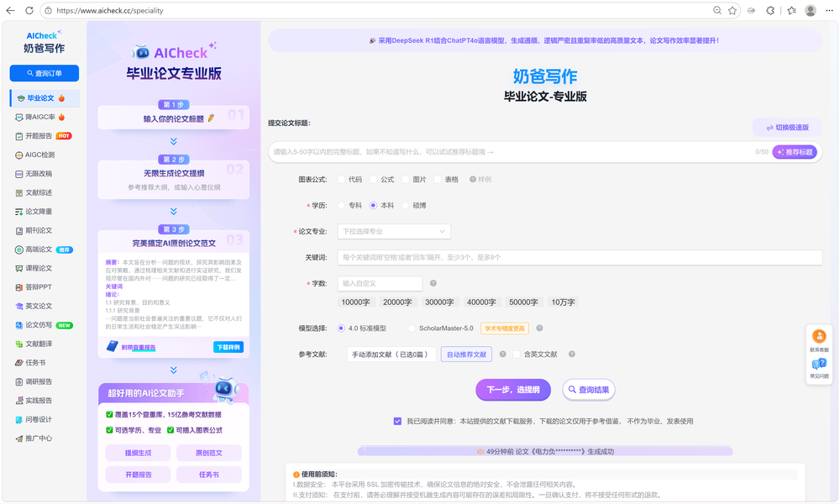Choose the 30000字 word count option
This screenshot has width=840, height=504.
coord(439,302)
